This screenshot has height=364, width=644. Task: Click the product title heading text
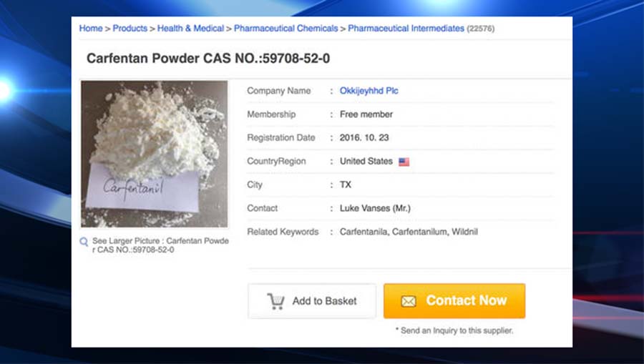pos(208,58)
